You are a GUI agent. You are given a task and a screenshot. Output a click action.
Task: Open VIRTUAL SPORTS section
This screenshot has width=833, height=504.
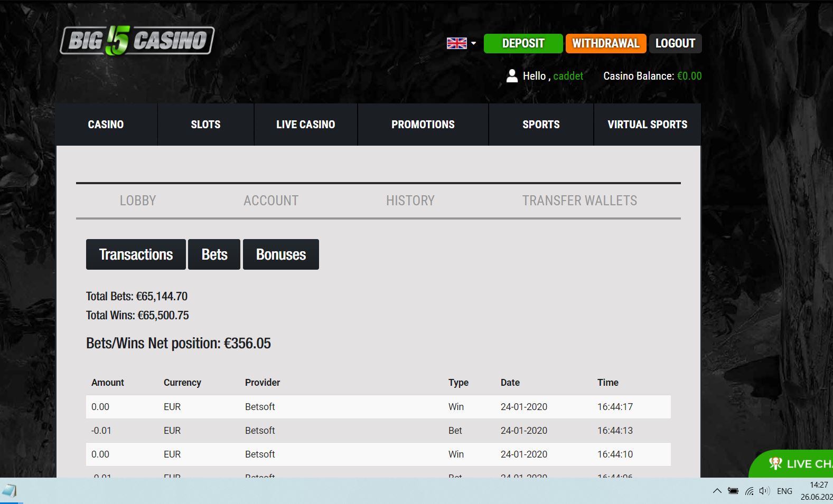click(x=648, y=125)
